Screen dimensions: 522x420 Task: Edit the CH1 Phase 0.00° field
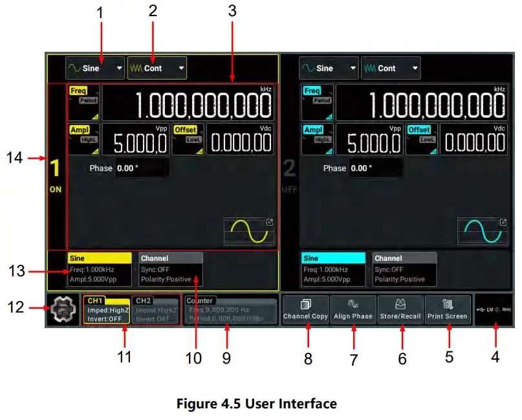tap(142, 168)
